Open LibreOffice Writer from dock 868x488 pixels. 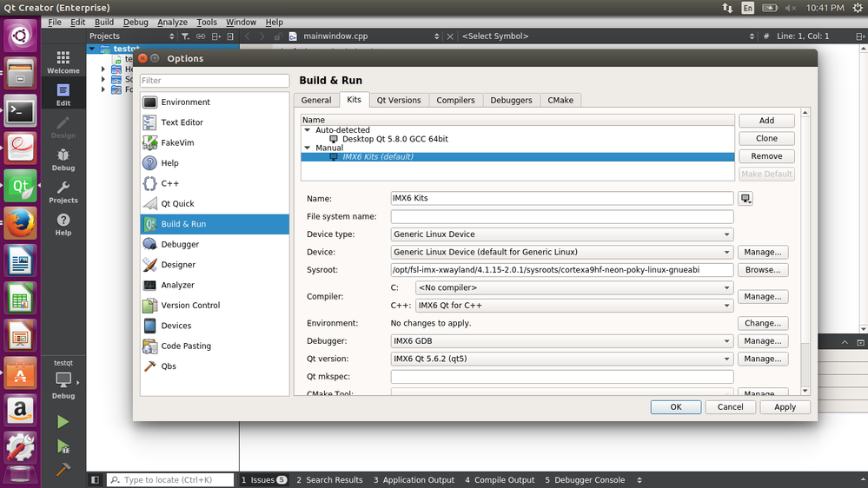(21, 260)
